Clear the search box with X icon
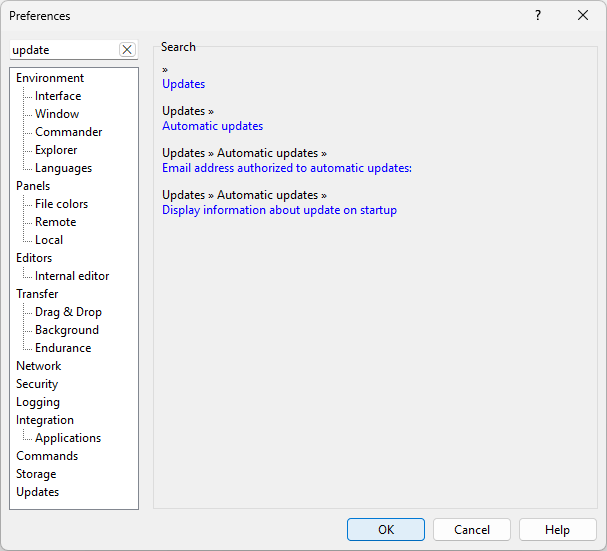 coord(127,50)
